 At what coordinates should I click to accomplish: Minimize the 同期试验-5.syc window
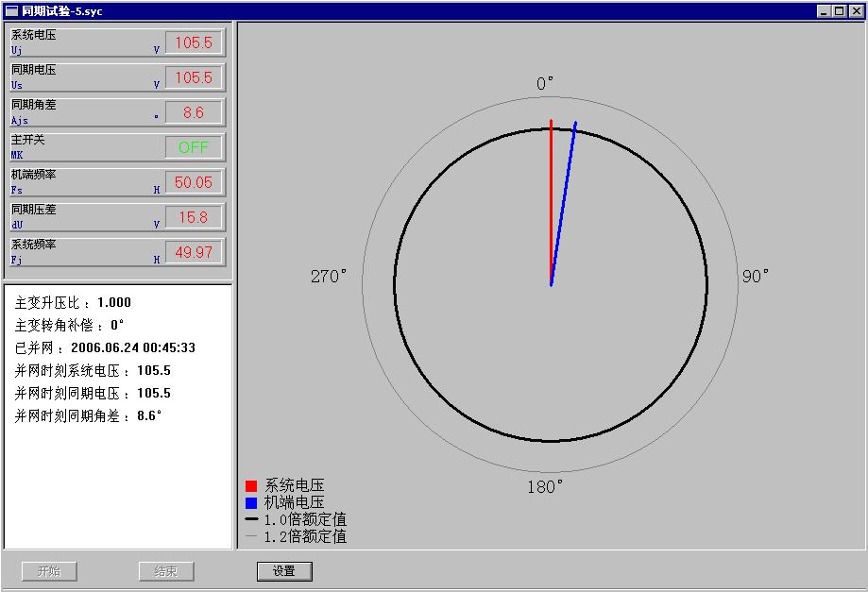(825, 11)
